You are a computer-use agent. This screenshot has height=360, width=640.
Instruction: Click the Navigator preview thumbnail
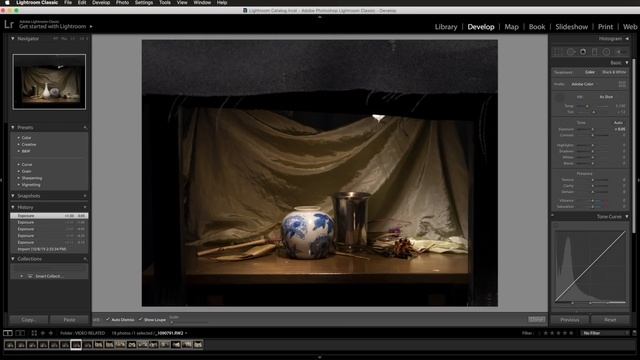[49, 82]
